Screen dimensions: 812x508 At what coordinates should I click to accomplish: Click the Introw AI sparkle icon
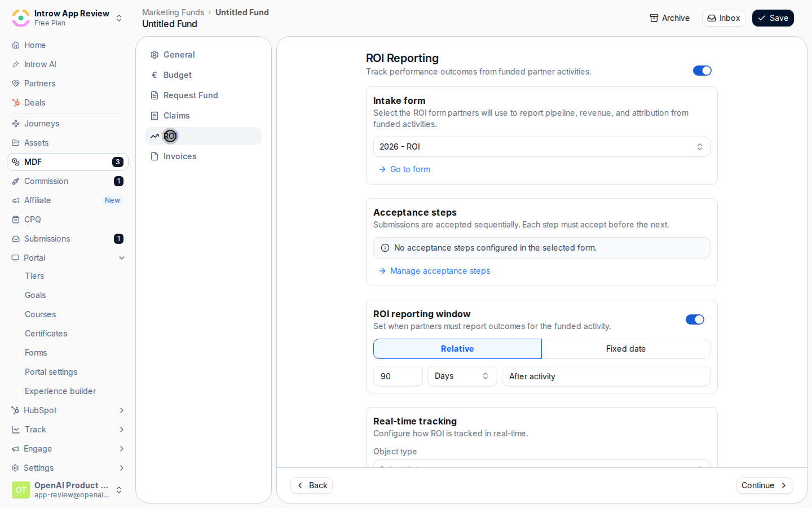click(16, 64)
